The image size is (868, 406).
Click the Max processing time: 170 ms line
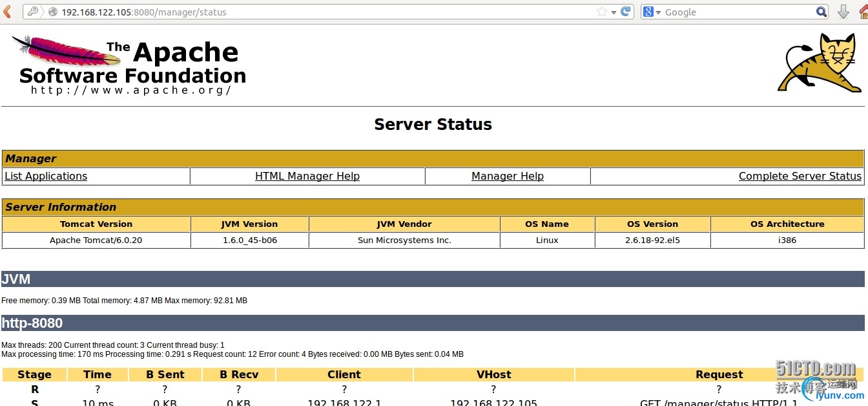[x=232, y=354]
